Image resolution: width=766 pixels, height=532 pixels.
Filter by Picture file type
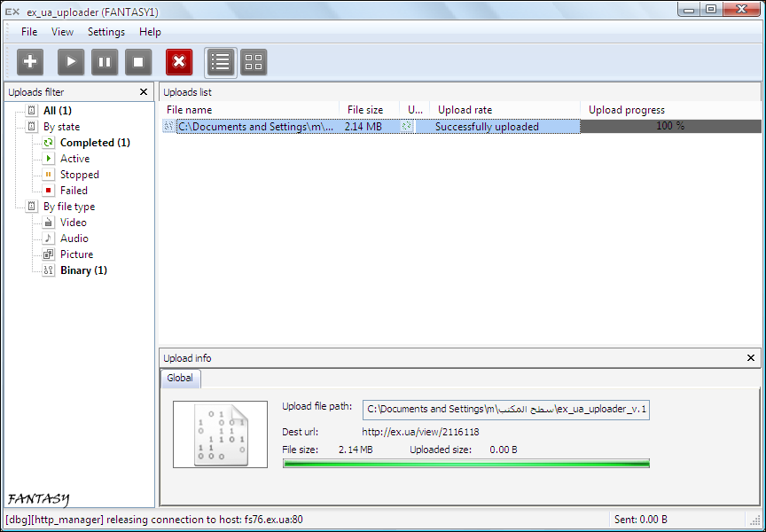click(x=77, y=254)
